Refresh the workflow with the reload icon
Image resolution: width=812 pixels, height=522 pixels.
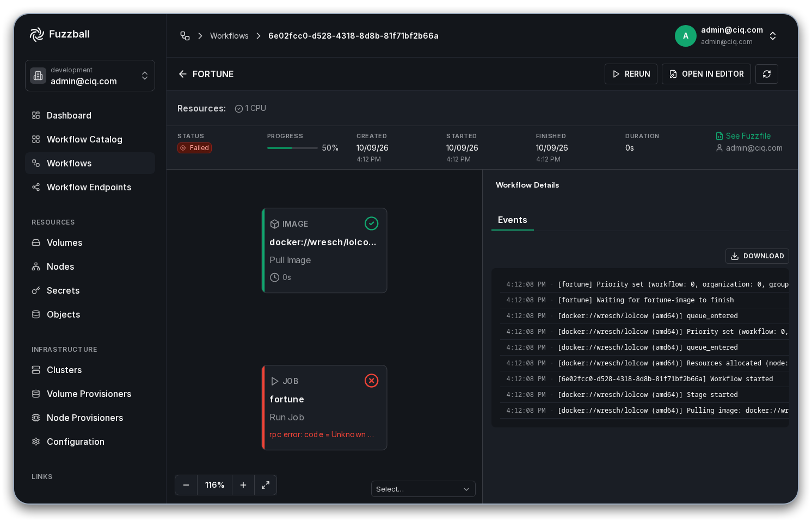point(767,74)
